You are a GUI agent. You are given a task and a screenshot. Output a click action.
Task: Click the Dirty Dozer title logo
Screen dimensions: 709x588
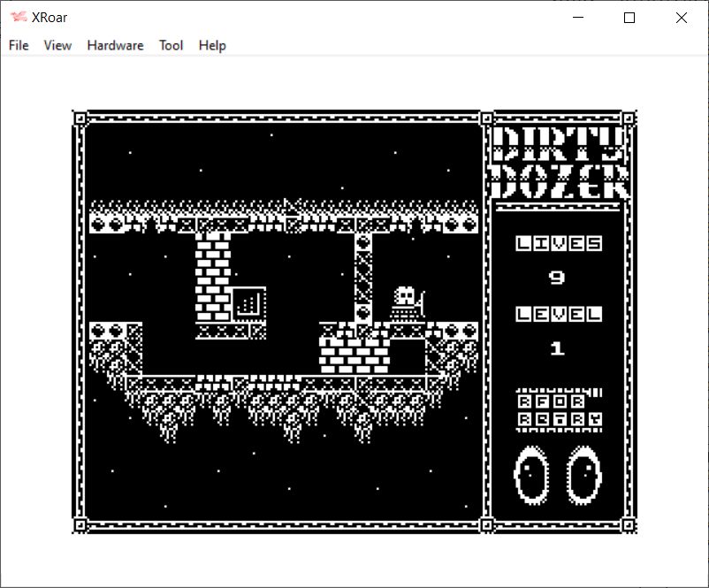[x=559, y=162]
